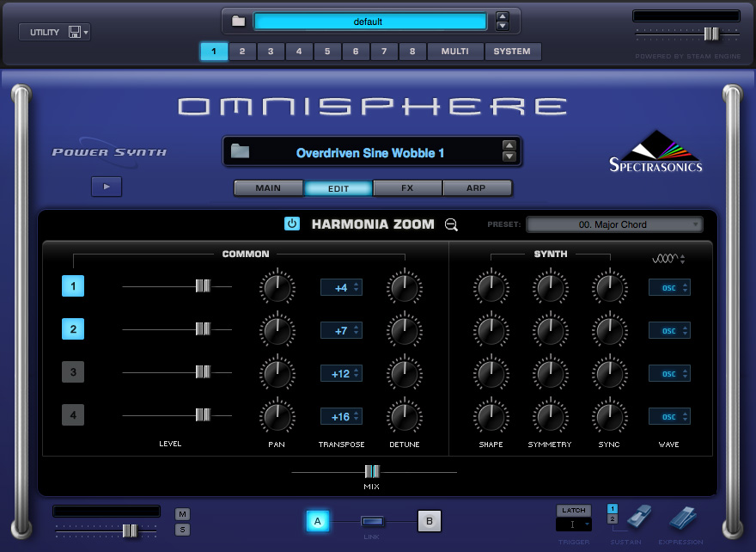Toggle the layer Link switch
The image size is (756, 552).
[373, 521]
